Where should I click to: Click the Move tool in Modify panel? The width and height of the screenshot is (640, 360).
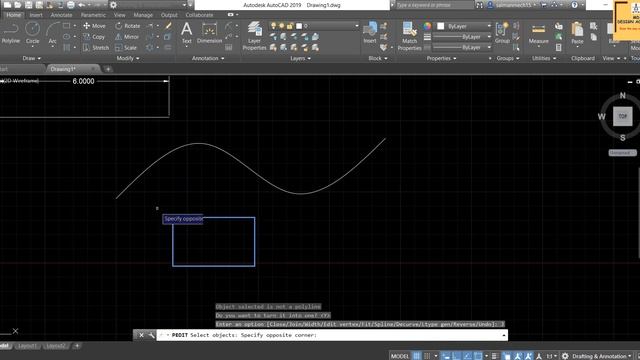tap(94, 26)
